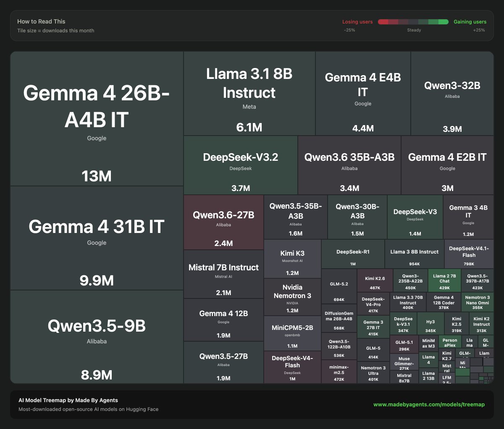The width and height of the screenshot is (504, 429).
Task: Select the GLM-5.1 tile
Action: coord(404,344)
